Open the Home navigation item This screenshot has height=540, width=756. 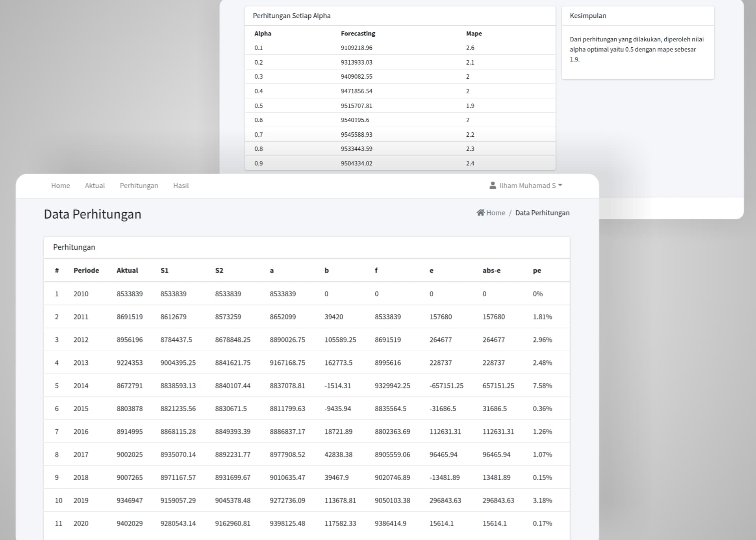tap(60, 186)
